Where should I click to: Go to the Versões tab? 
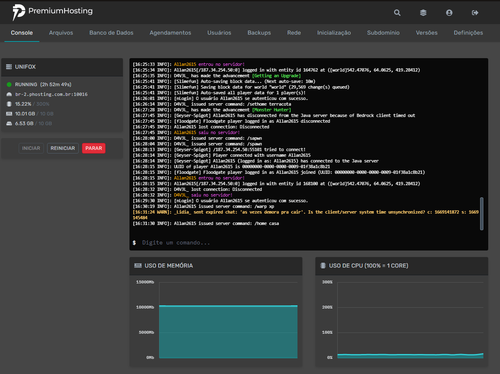(426, 33)
